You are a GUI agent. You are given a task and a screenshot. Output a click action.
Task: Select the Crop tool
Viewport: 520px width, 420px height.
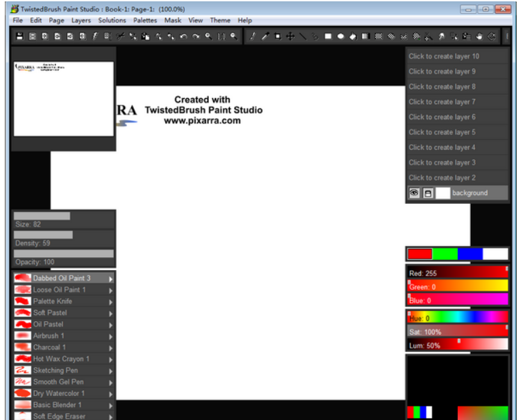[278, 36]
